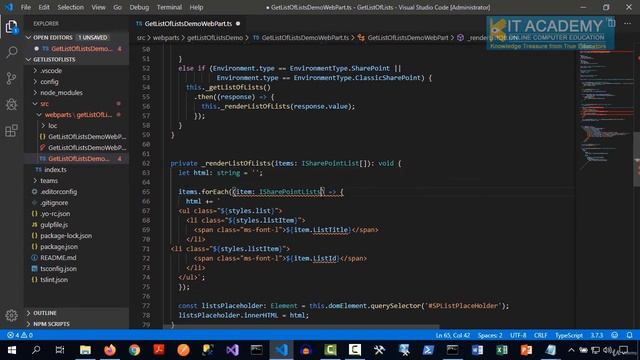Click Ln 65, Col 42 in status bar
Screen dimensions: 640x360
453,335
